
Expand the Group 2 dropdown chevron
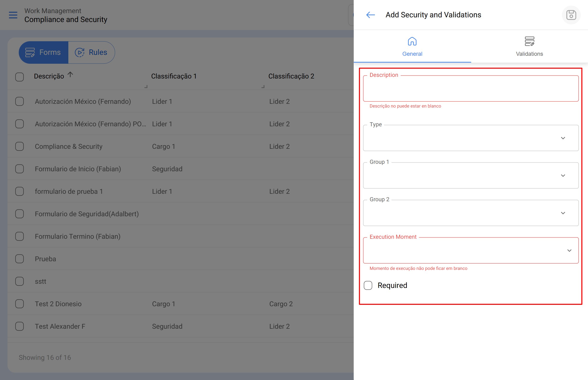[563, 213]
